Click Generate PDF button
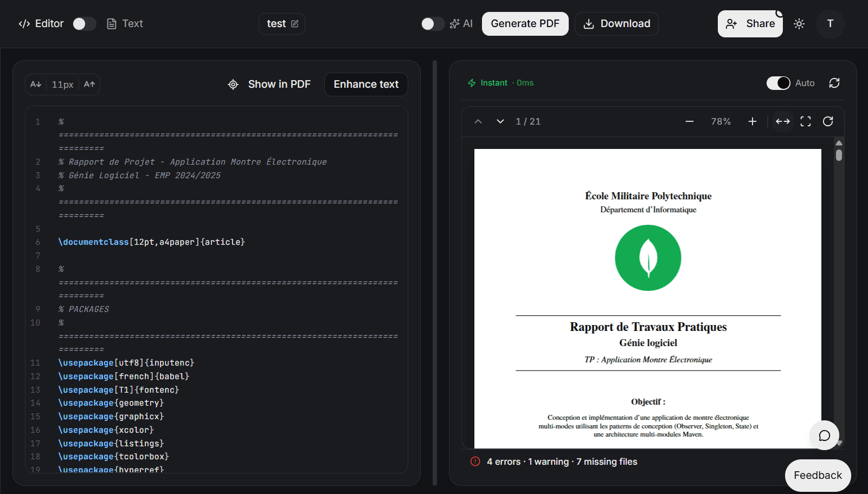The width and height of the screenshot is (868, 494). tap(525, 24)
